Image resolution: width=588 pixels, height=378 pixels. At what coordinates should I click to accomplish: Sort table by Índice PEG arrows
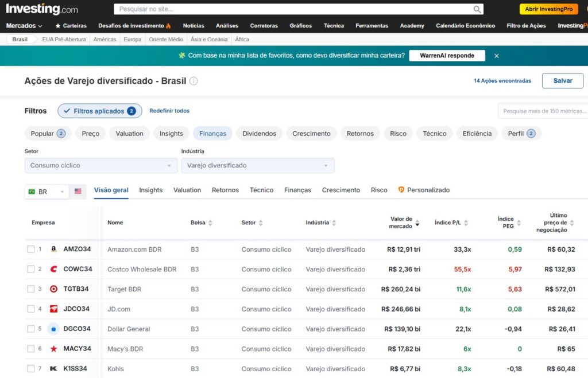[x=519, y=223]
